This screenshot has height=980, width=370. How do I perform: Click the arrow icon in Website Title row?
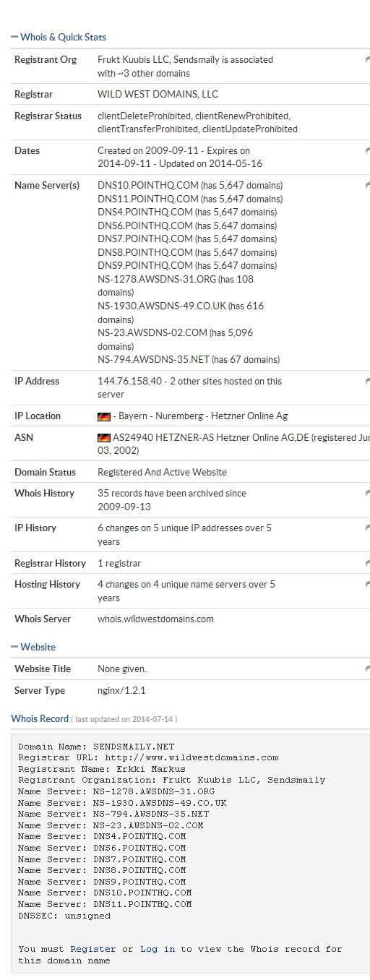[x=367, y=669]
